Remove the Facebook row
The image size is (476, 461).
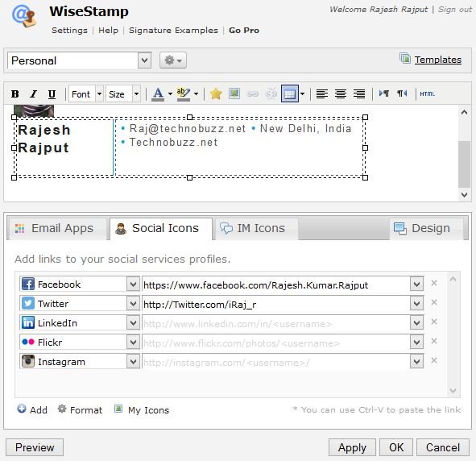[434, 283]
